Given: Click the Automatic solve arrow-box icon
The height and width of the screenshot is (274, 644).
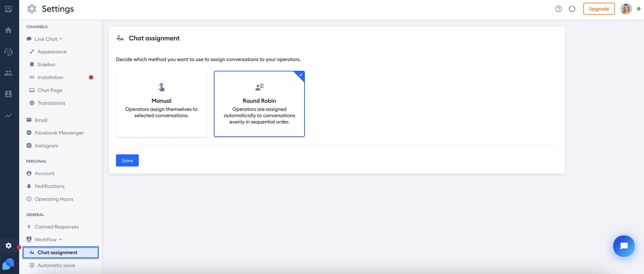Looking at the screenshot, I should click(32, 265).
